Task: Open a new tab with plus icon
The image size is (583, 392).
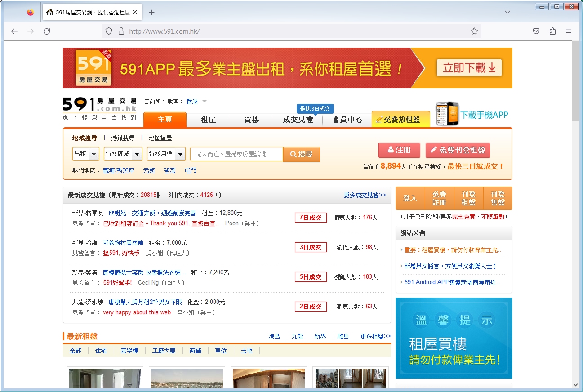Action: [x=151, y=13]
